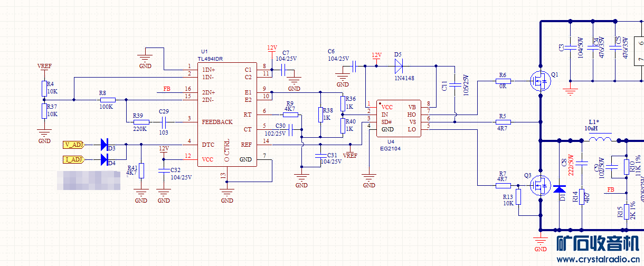Select diode D4 symbol
The height and width of the screenshot is (266, 644).
point(104,159)
